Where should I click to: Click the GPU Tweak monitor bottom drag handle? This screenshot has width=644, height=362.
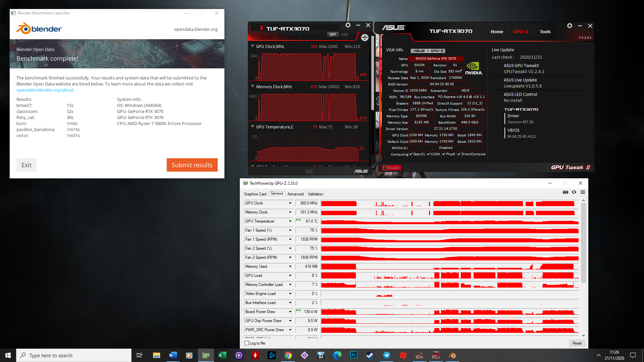tap(309, 171)
